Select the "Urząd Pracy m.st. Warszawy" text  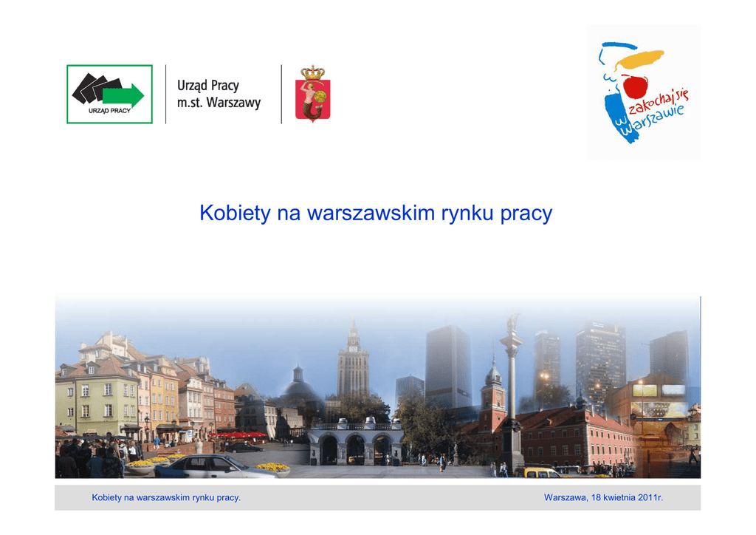coord(219,94)
